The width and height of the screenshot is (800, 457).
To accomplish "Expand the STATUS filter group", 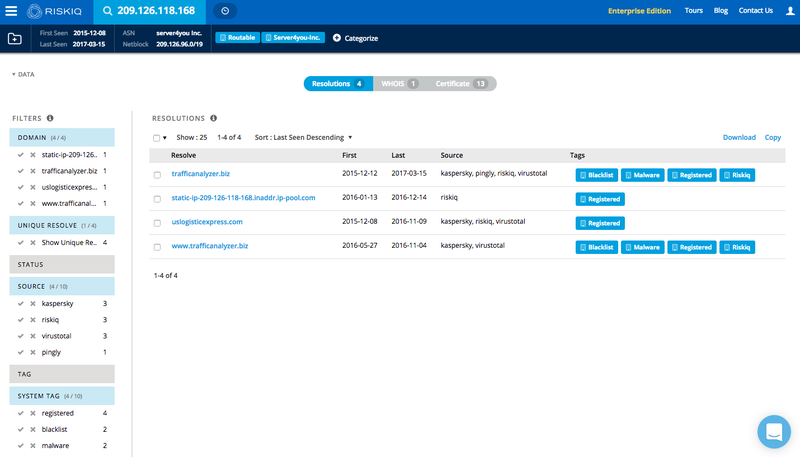I will (x=62, y=265).
